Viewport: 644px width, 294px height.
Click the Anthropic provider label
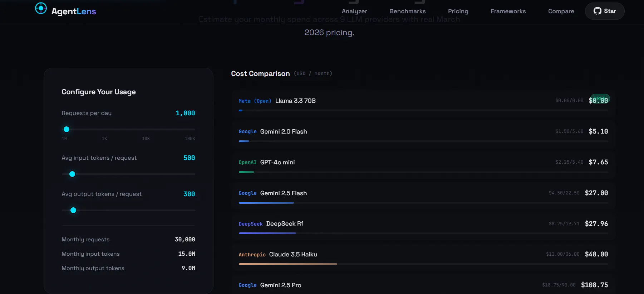tap(252, 255)
